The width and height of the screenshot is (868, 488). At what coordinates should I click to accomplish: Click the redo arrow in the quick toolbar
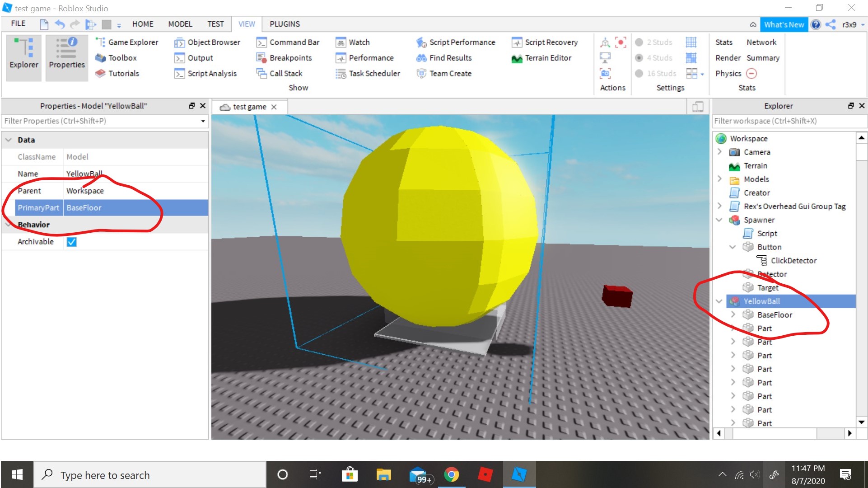click(x=75, y=24)
